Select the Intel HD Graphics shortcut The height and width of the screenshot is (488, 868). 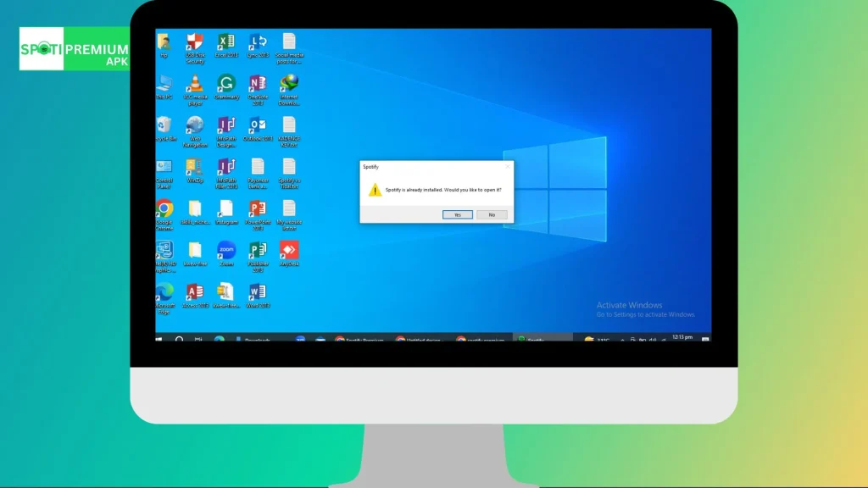[165, 257]
